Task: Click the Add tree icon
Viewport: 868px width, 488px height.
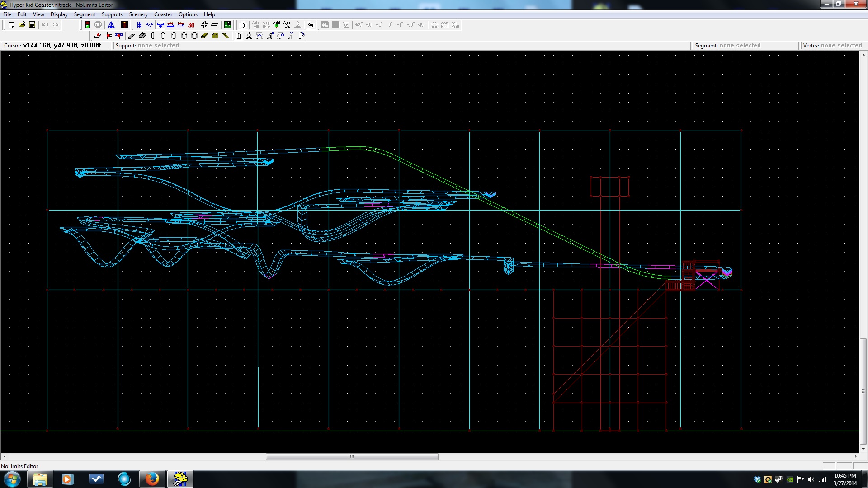Action: pos(276,25)
